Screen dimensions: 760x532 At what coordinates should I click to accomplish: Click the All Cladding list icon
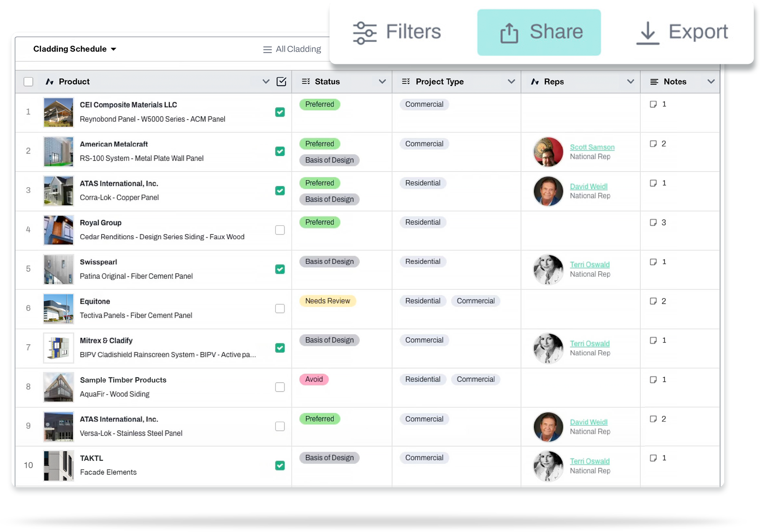(267, 50)
